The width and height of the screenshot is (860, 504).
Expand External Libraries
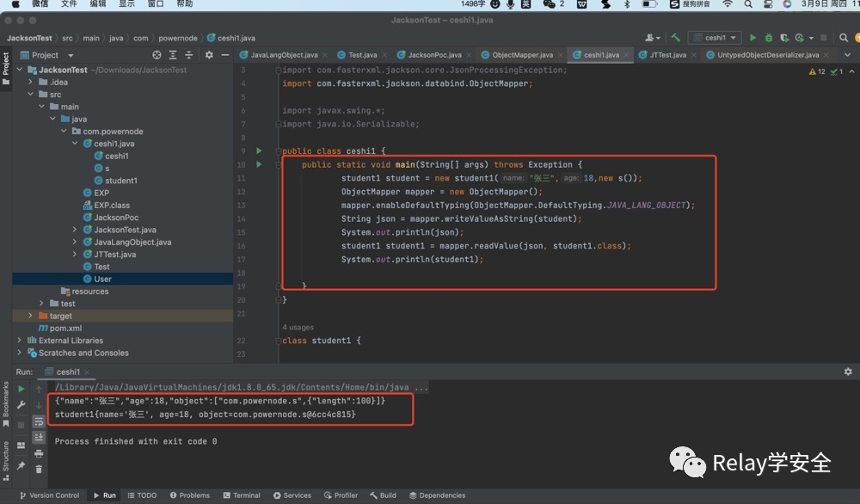click(19, 341)
